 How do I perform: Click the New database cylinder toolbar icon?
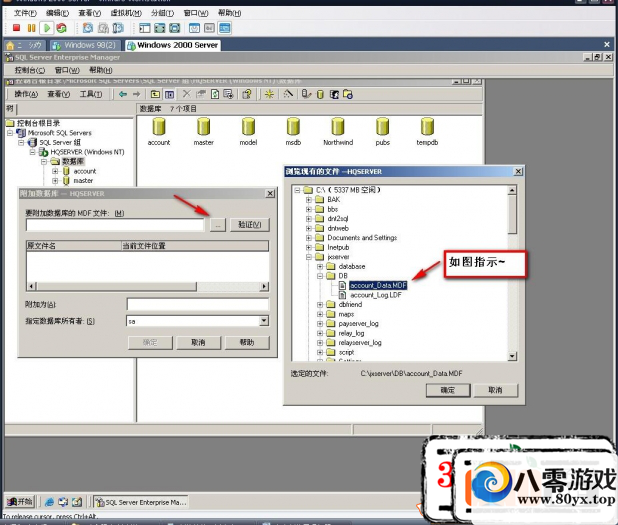pyautogui.click(x=320, y=94)
